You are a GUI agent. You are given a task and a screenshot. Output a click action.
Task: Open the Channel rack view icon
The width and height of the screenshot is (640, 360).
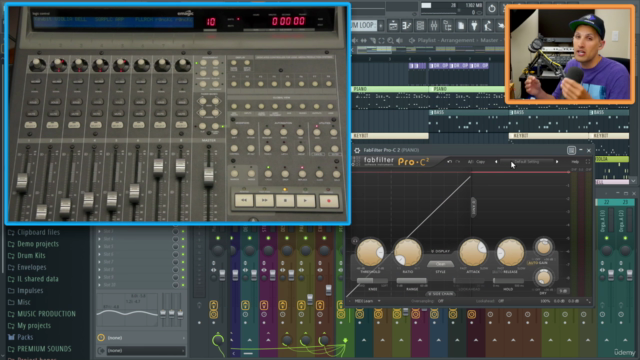420,26
